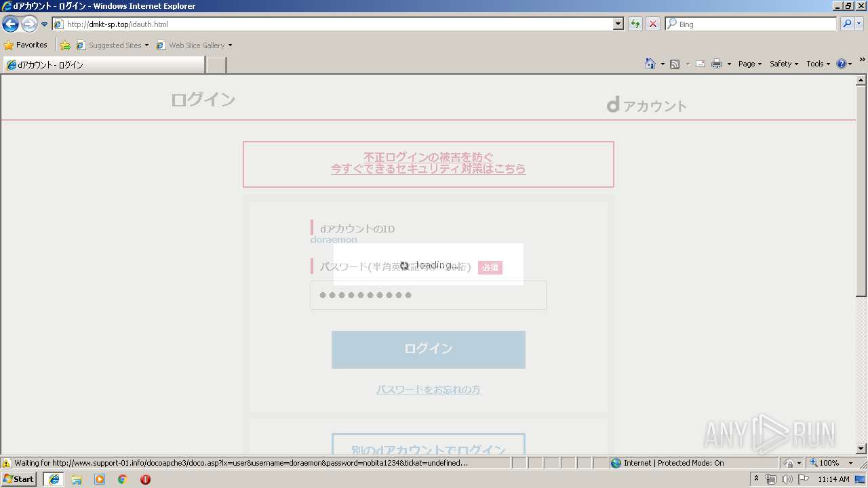Click red Opera-style taskbar icon
Viewport: 868px width, 488px height.
click(x=145, y=479)
